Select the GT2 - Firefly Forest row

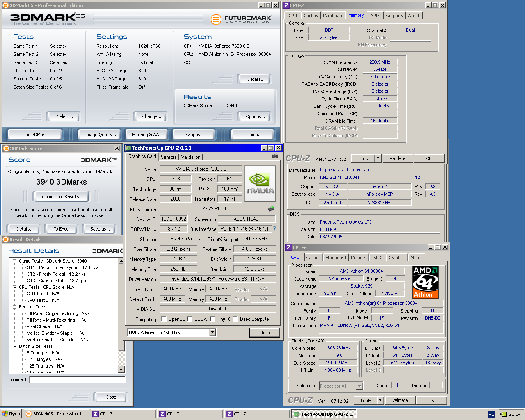pos(56,274)
